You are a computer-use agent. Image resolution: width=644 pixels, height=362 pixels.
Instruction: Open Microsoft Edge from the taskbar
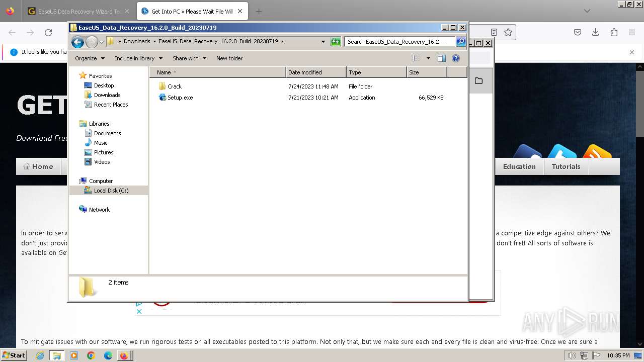108,355
